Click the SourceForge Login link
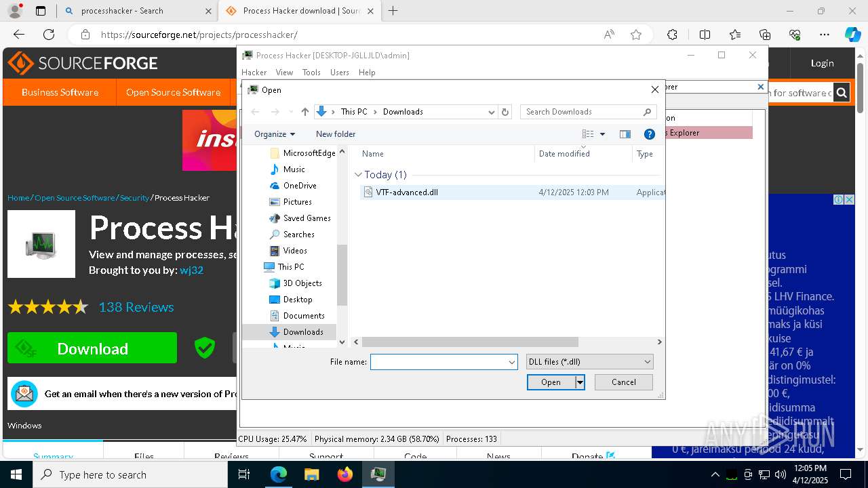868x488 pixels. (822, 63)
